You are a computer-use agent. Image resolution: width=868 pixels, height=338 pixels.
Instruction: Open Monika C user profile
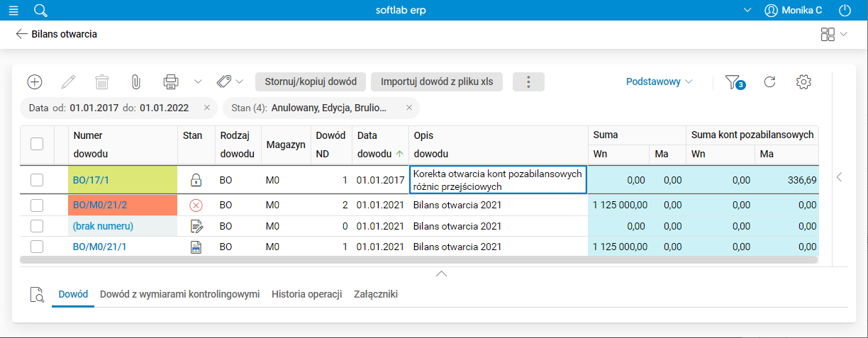pyautogui.click(x=794, y=11)
